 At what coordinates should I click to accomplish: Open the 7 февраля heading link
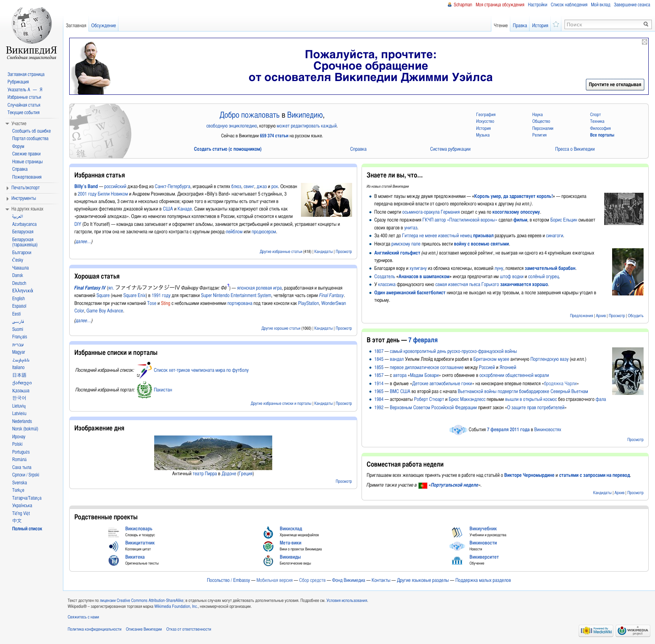[x=423, y=340]
